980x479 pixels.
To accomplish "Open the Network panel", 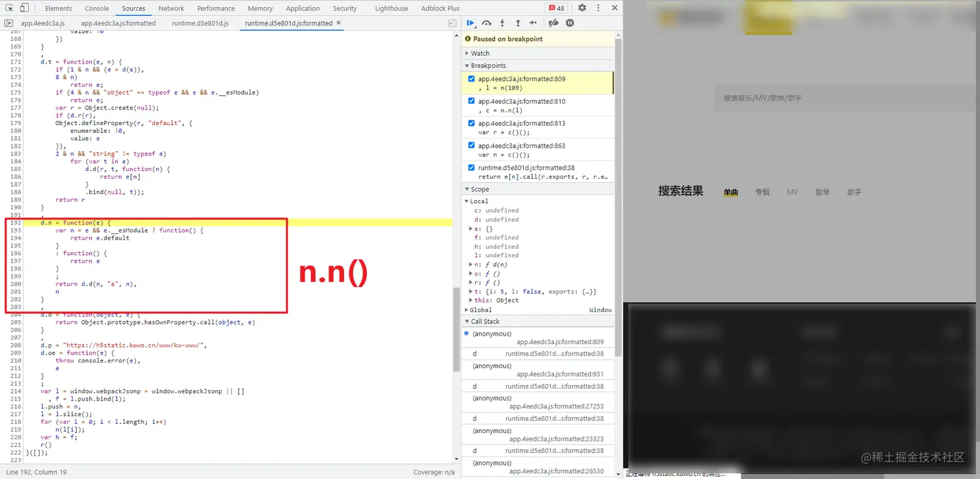I will coord(171,8).
